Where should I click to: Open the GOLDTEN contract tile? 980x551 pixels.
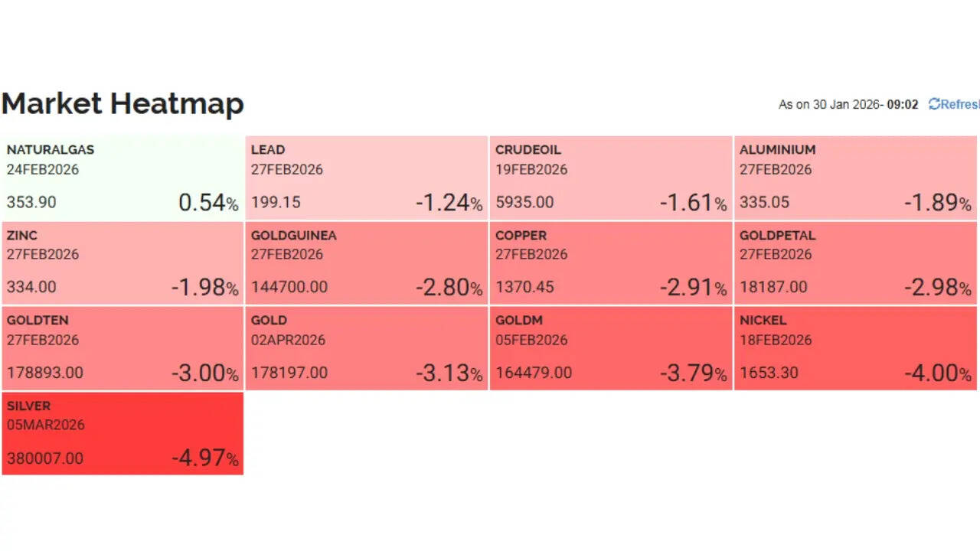pos(122,349)
